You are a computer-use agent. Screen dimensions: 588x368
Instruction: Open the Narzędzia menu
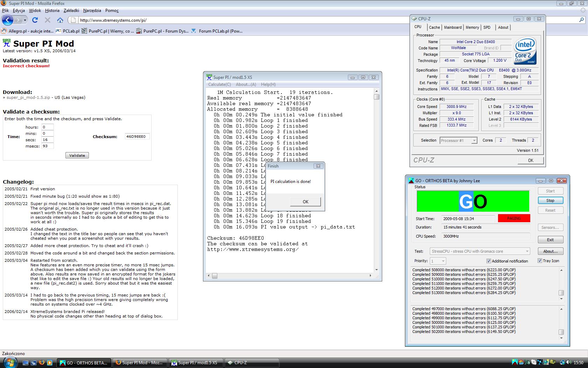pyautogui.click(x=92, y=11)
